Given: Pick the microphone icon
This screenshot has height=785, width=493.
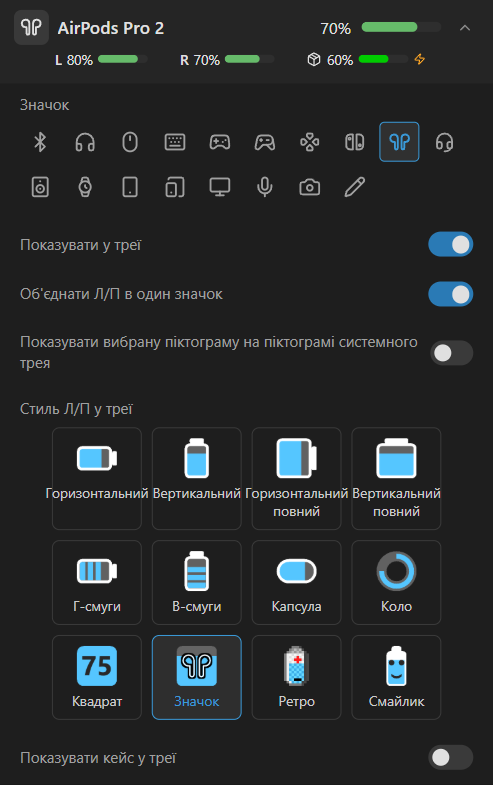Looking at the screenshot, I should 265,187.
